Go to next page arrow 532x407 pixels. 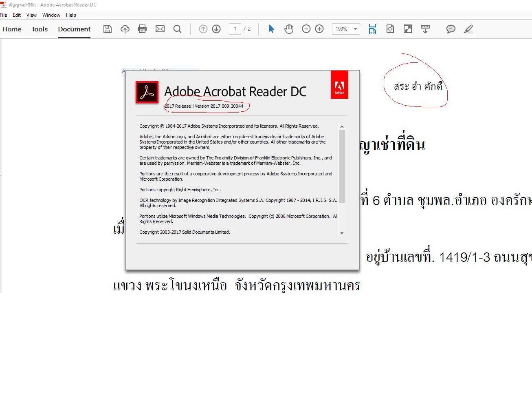[x=216, y=29]
